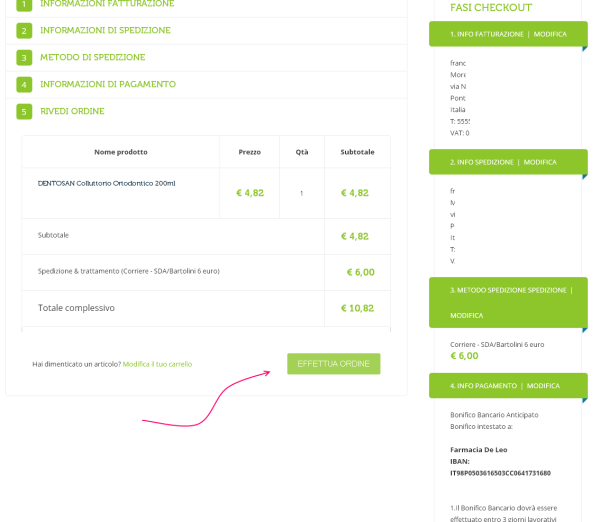Edit shipping method via sidebar Modifica link
Image resolution: width=600 pixels, height=522 pixels.
tap(466, 315)
